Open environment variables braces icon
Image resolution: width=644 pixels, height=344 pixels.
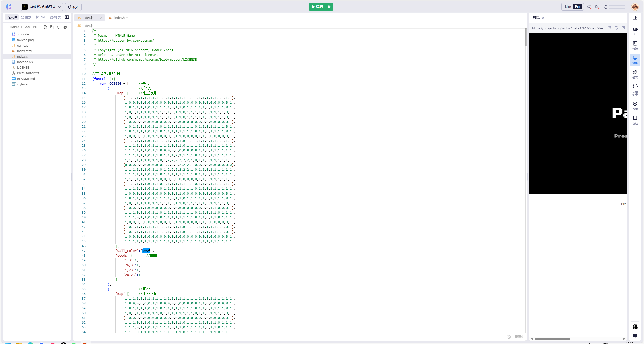pyautogui.click(x=635, y=87)
